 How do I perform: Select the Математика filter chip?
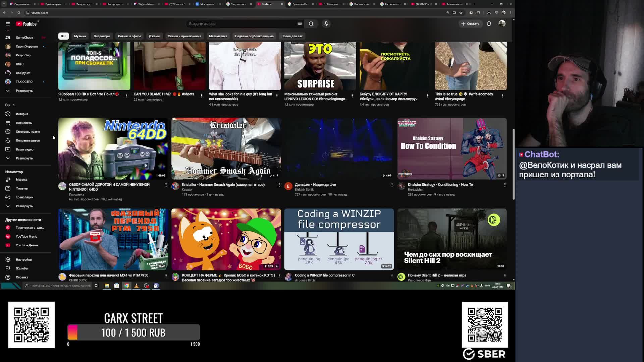coord(218,36)
